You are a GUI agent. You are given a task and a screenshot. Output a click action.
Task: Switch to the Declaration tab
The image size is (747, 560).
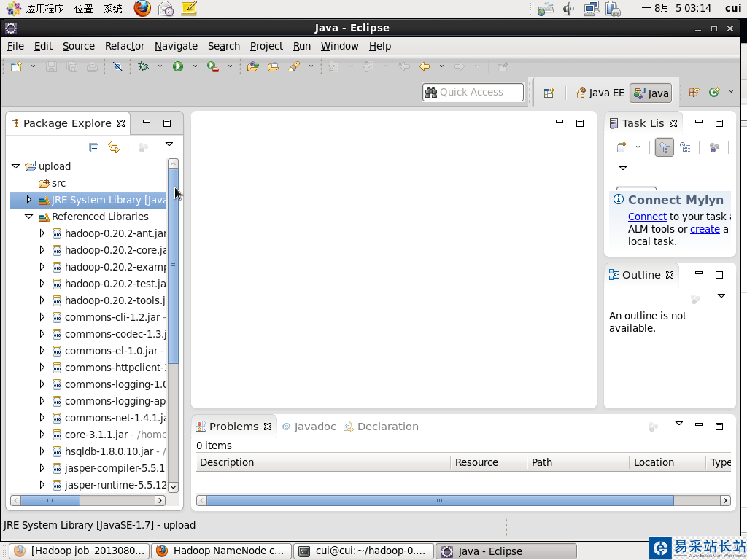point(382,427)
